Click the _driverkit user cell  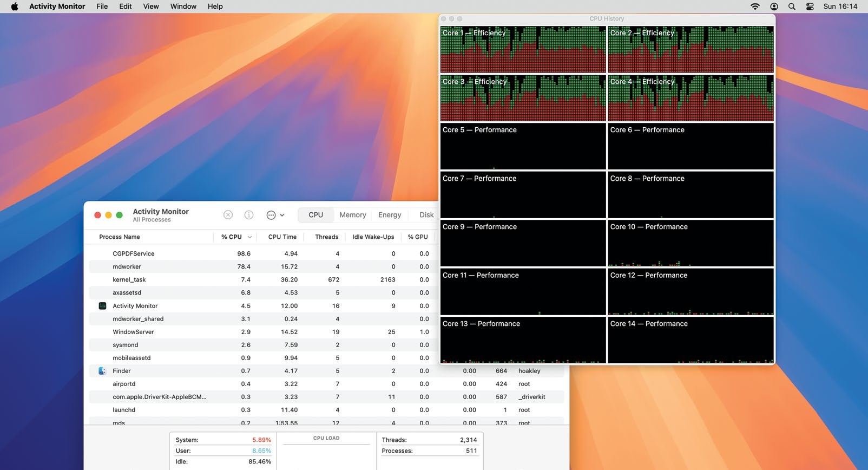532,397
